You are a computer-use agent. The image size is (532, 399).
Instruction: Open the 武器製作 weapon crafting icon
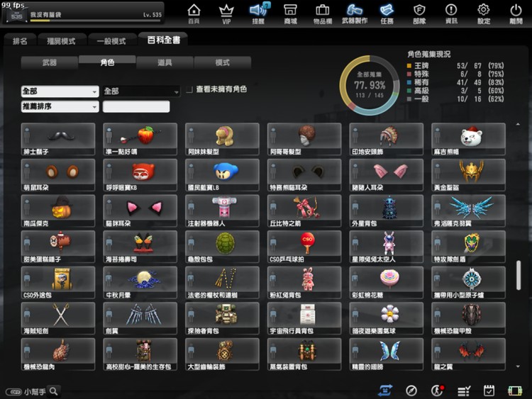[355, 13]
